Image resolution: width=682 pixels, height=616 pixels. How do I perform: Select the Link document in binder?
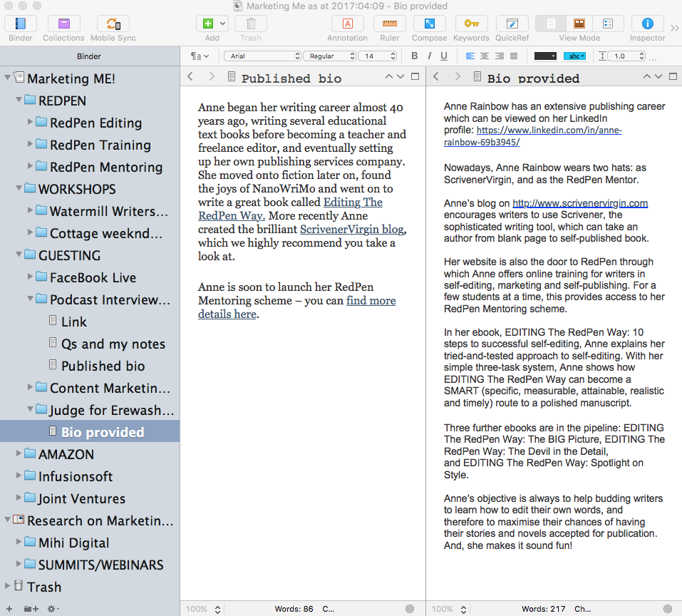tap(74, 322)
